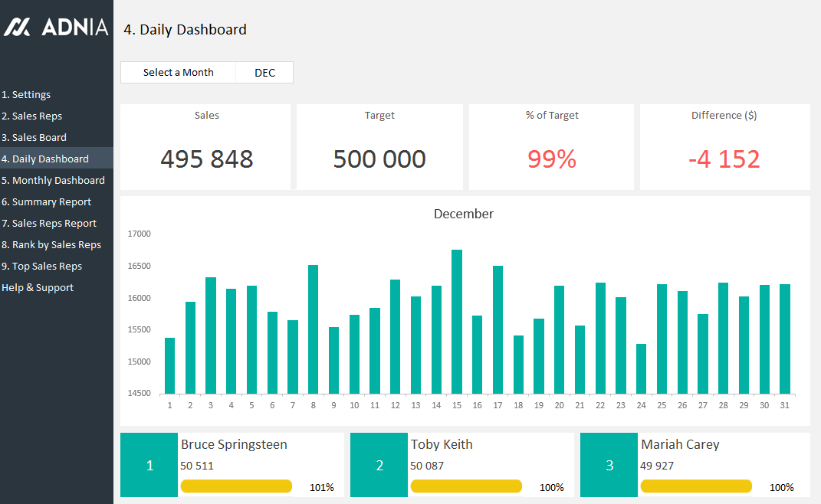Click the tallest bar for day 15
Screen dimensions: 821x504
click(x=457, y=322)
